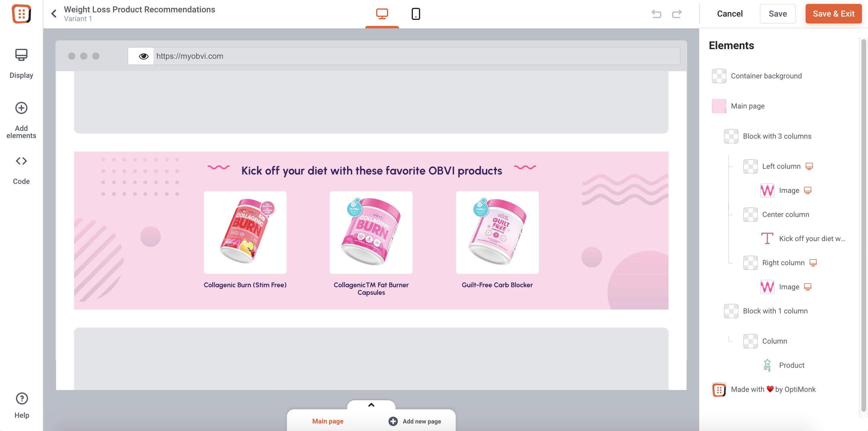Click desktop-only icon beside Left column Image

click(808, 190)
